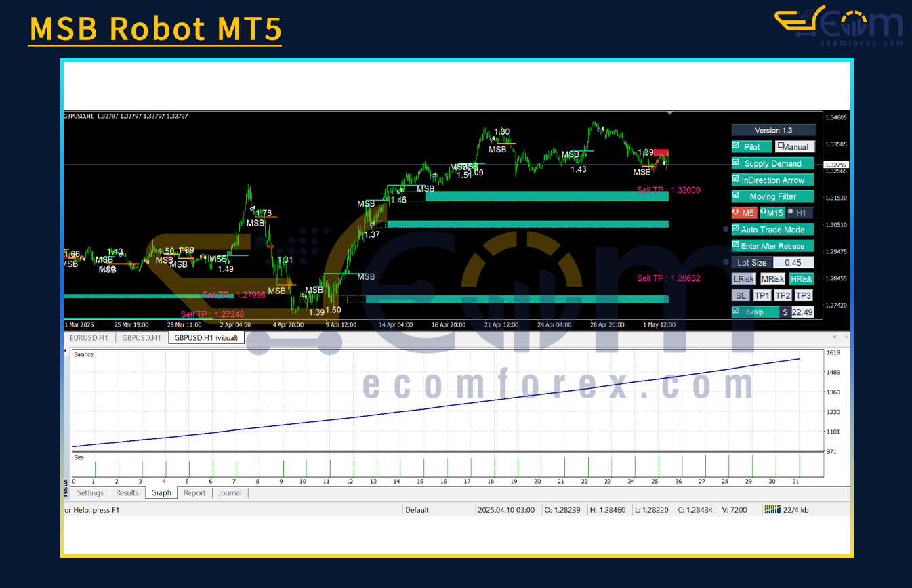Image resolution: width=912 pixels, height=588 pixels.
Task: Click the MSB Robot MT5 heading
Action: [155, 28]
